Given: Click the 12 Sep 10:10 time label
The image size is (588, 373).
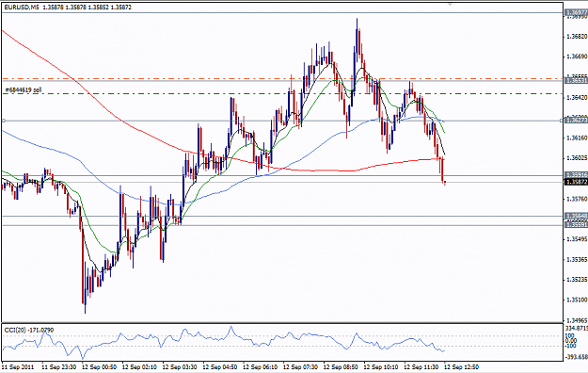Looking at the screenshot, I should (x=381, y=367).
